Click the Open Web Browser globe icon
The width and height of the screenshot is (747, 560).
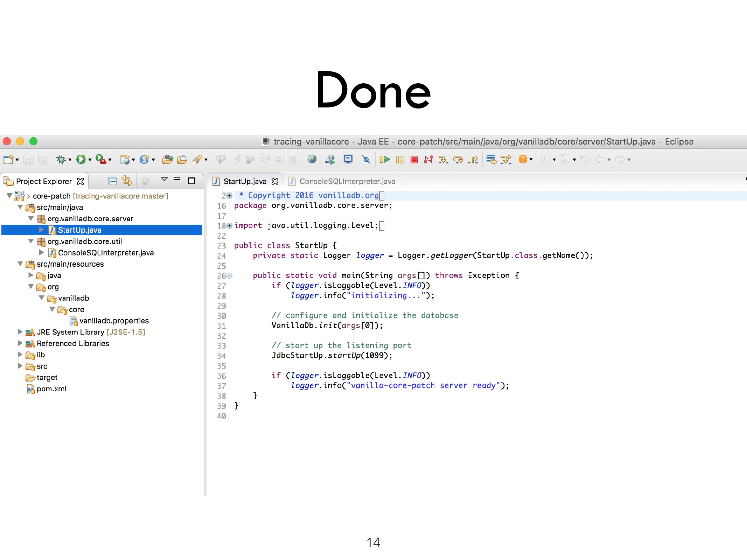pyautogui.click(x=312, y=160)
